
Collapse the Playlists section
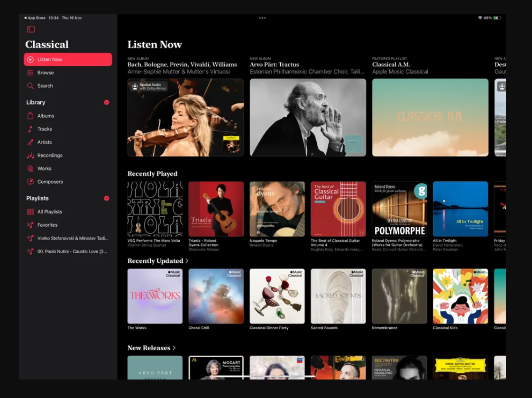[107, 198]
